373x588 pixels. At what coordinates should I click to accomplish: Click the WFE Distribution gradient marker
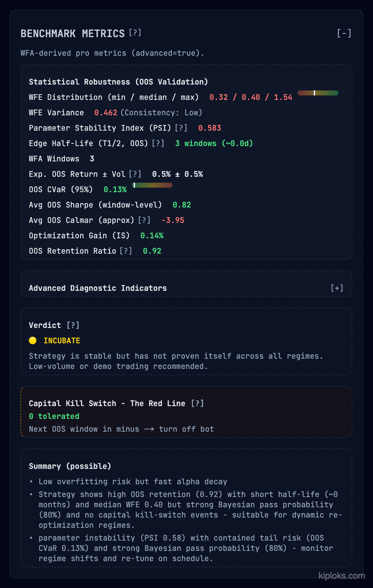click(x=314, y=93)
